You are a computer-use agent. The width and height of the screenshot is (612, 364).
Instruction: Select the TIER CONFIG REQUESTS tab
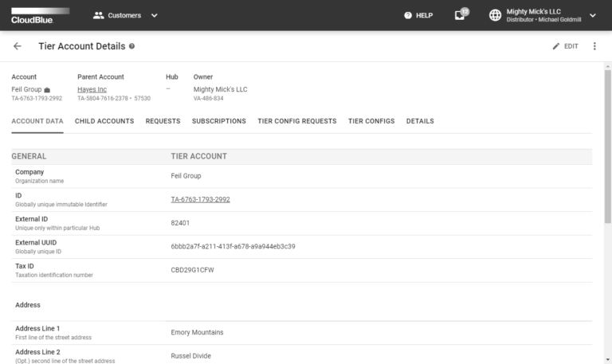click(x=297, y=121)
